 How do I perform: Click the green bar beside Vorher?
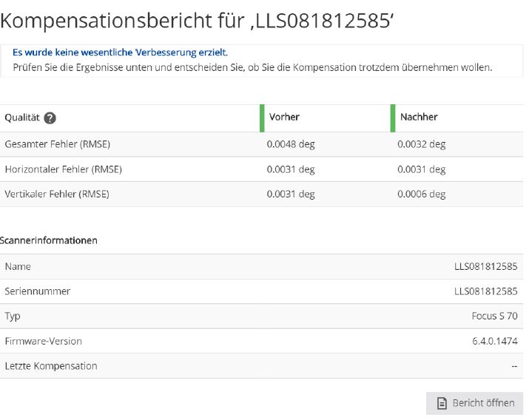coord(262,118)
